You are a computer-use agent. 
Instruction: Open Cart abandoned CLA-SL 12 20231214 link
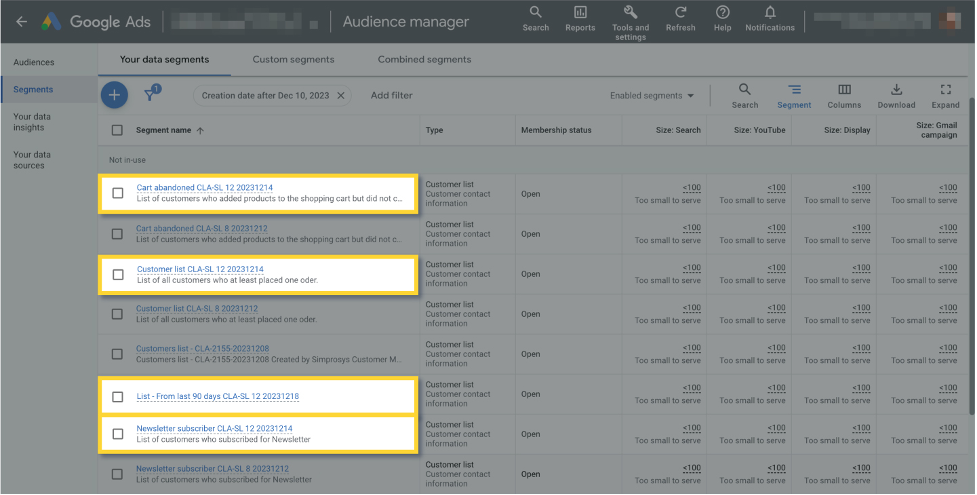(x=204, y=188)
